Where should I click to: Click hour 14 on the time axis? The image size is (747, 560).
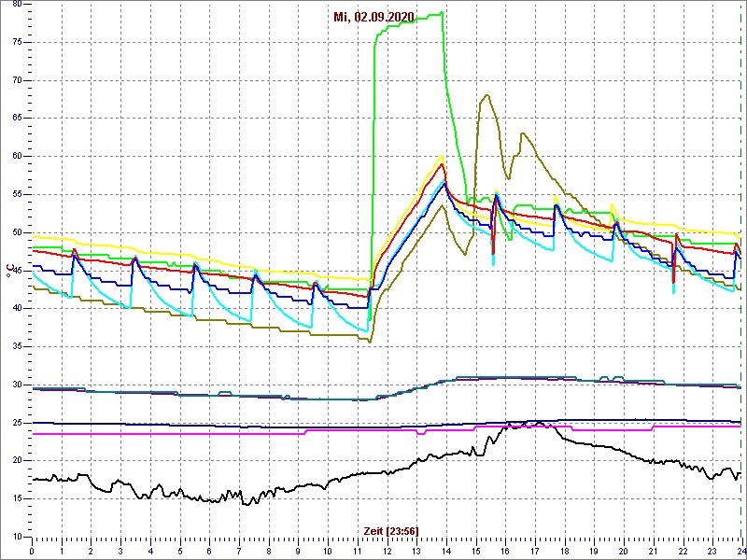click(446, 550)
